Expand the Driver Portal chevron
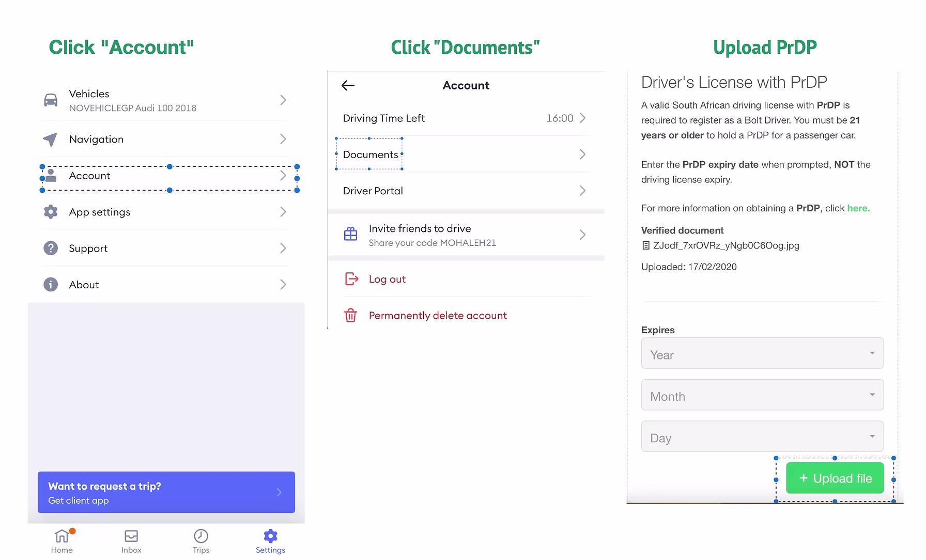Screen dimensions: 926x560 [x=582, y=191]
